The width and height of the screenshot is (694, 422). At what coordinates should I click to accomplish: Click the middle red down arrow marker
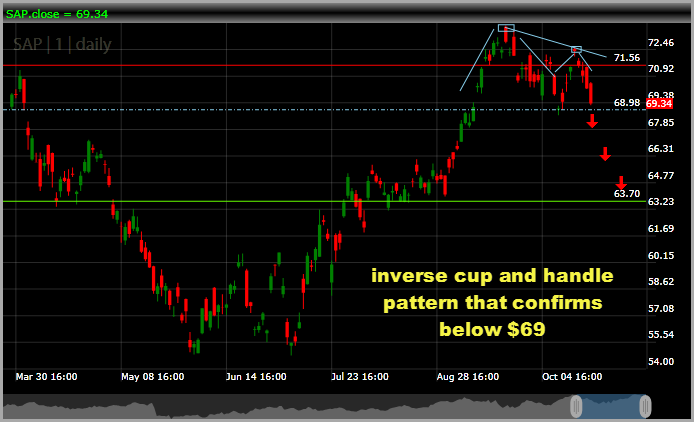click(x=605, y=153)
